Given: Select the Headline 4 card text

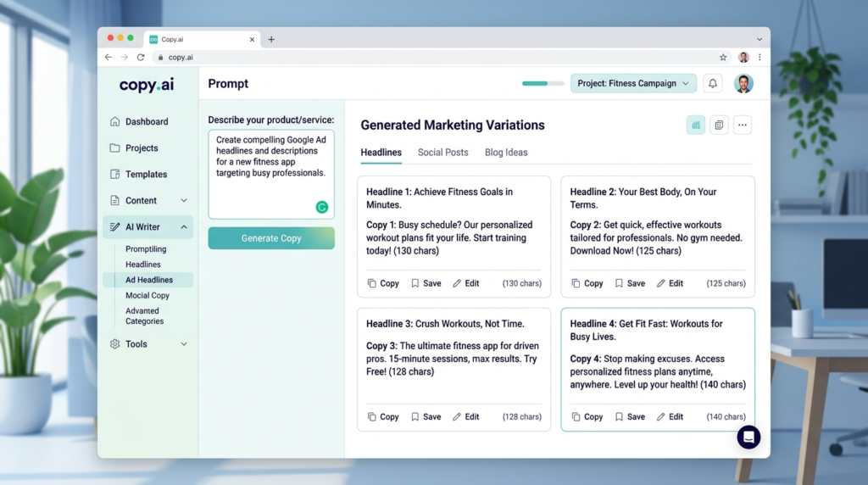Looking at the screenshot, I should pos(658,354).
